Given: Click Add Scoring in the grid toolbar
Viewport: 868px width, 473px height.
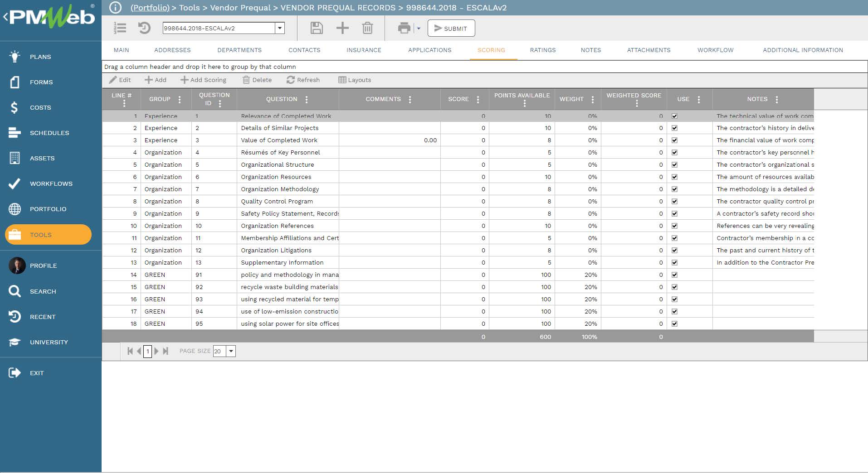Looking at the screenshot, I should point(204,80).
